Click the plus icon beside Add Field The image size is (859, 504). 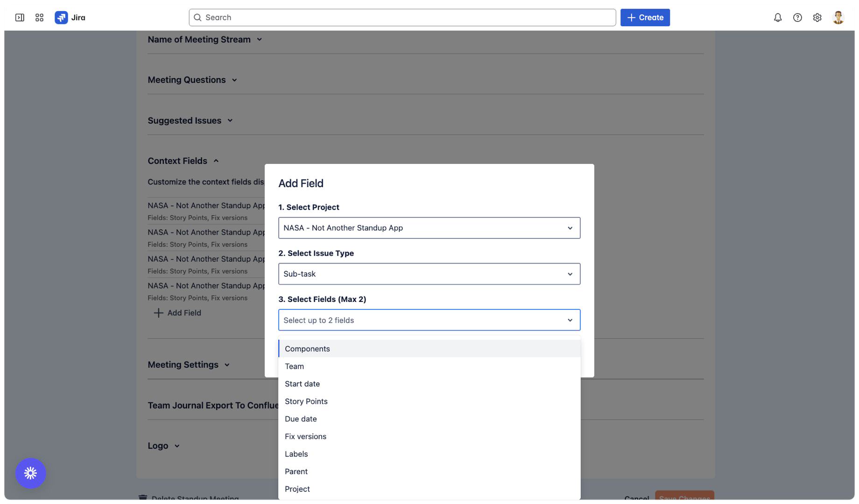coord(159,313)
